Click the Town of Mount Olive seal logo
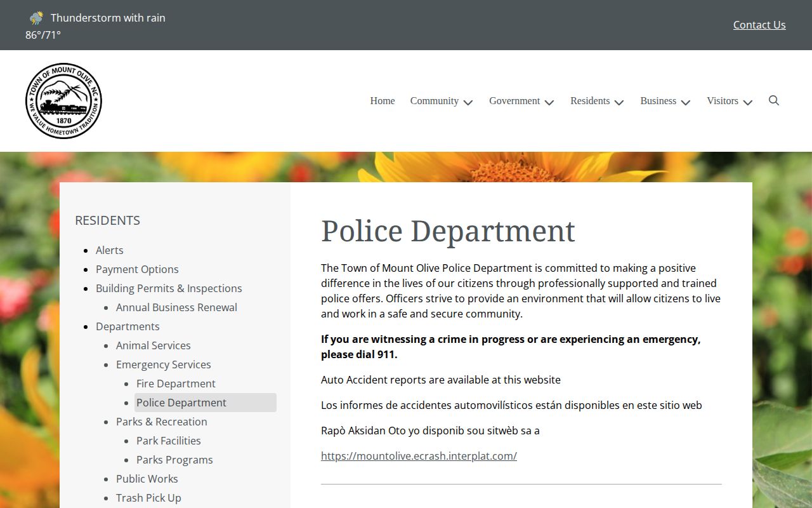The height and width of the screenshot is (508, 812). [63, 101]
